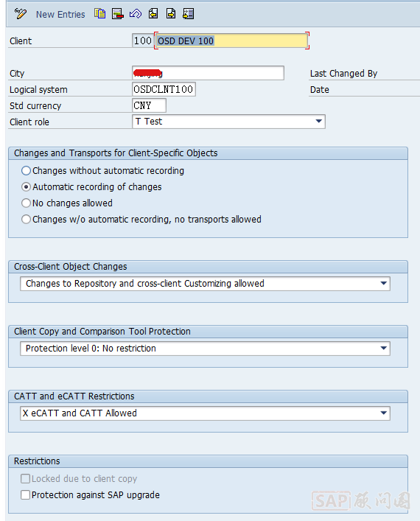420x521 pixels.
Task: Go to the previous entry icon
Action: coord(153,13)
